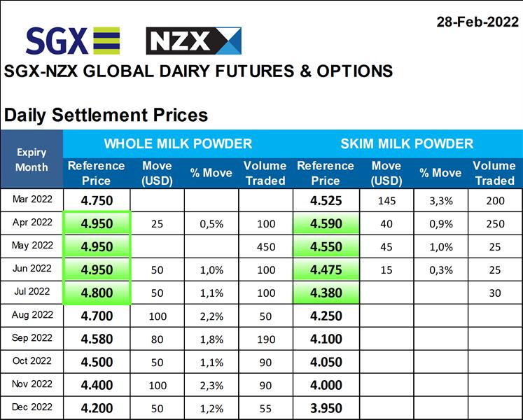Click May 2022 skim milk price 4.550
The image size is (523, 420).
tap(326, 246)
